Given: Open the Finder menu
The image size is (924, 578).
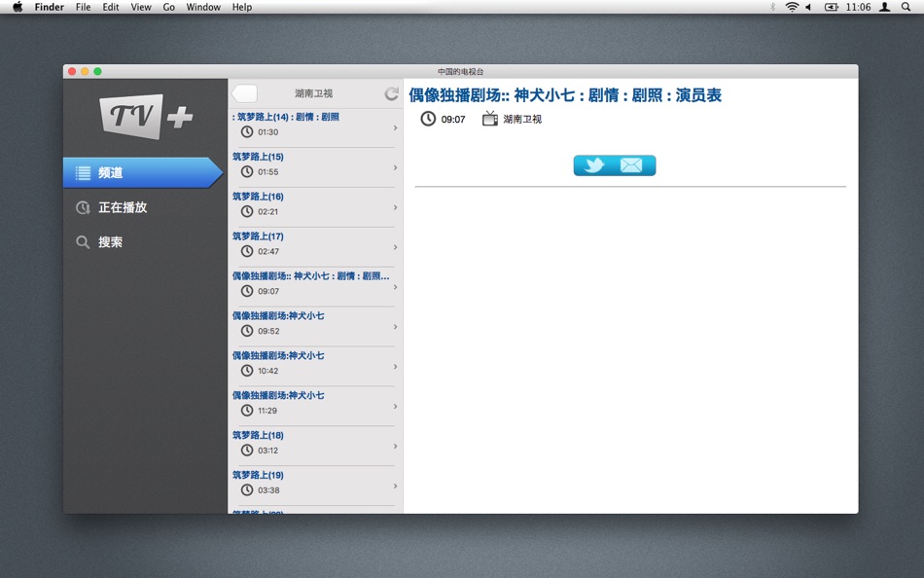Looking at the screenshot, I should [50, 7].
